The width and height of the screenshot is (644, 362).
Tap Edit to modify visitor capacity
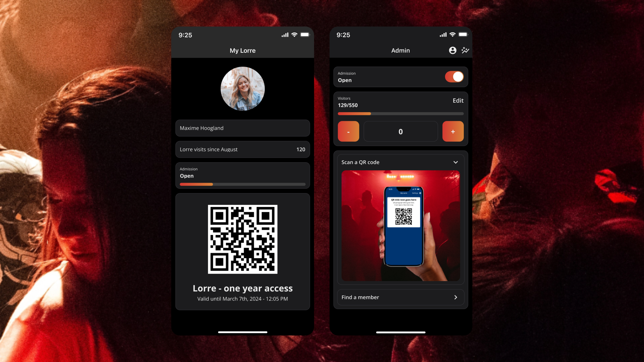click(458, 100)
